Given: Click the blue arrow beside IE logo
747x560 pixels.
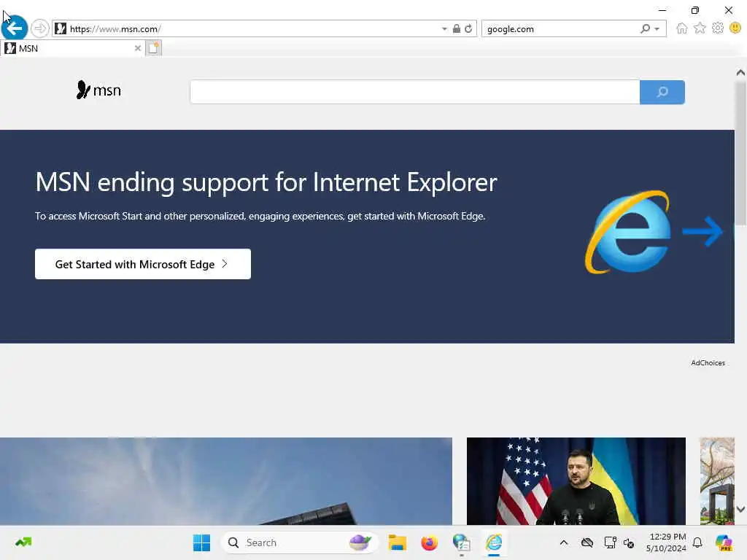Looking at the screenshot, I should pyautogui.click(x=703, y=231).
